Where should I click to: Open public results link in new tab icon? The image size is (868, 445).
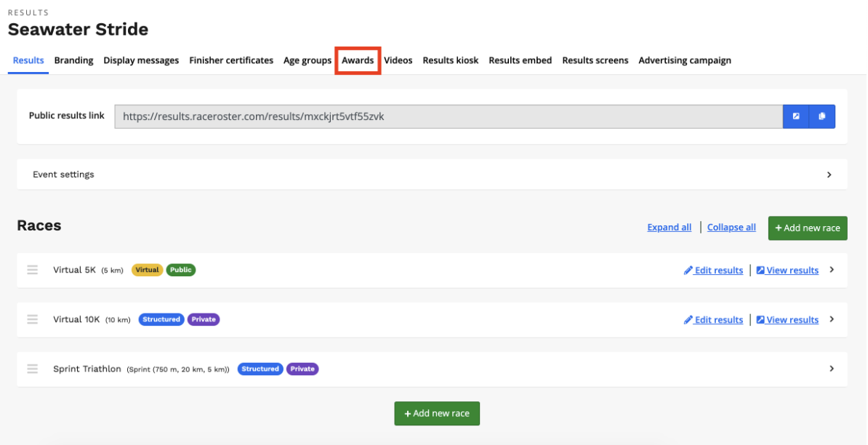(796, 116)
